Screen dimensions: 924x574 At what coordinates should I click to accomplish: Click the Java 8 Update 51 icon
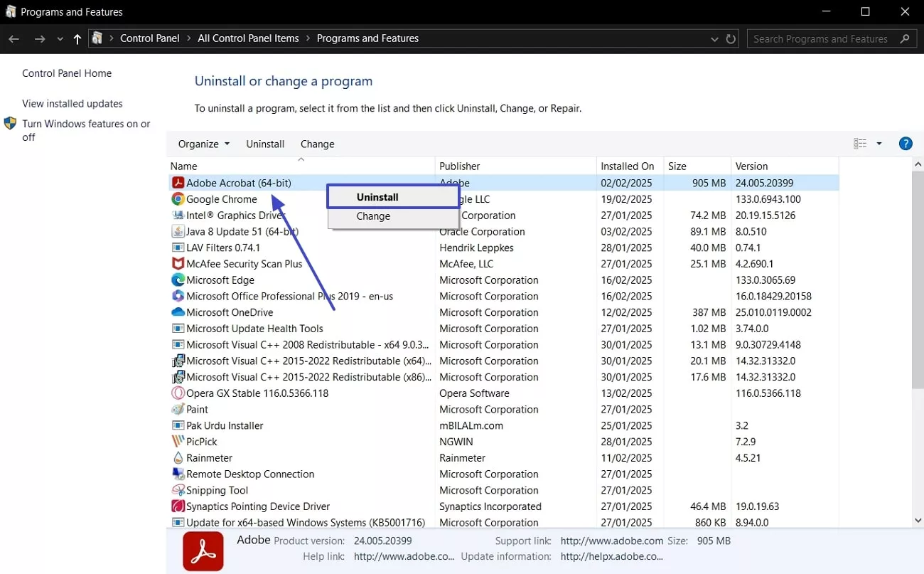click(178, 231)
